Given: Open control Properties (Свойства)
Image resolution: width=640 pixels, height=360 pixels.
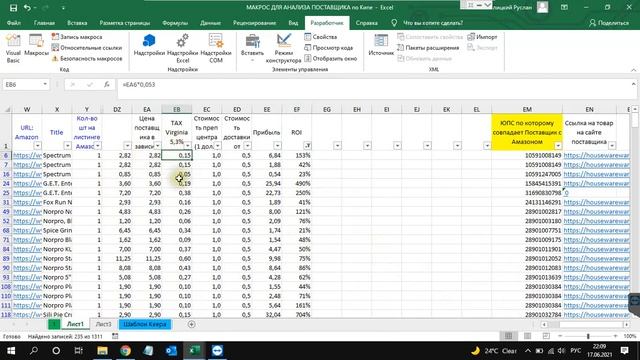Looking at the screenshot, I should tap(320, 37).
